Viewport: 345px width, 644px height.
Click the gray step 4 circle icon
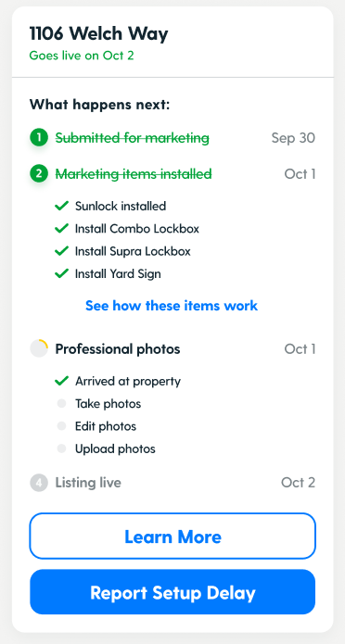(x=39, y=482)
